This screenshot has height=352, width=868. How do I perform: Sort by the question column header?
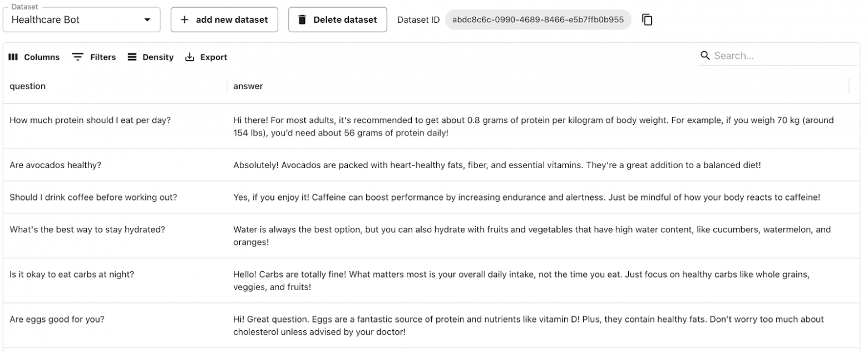pyautogui.click(x=28, y=86)
